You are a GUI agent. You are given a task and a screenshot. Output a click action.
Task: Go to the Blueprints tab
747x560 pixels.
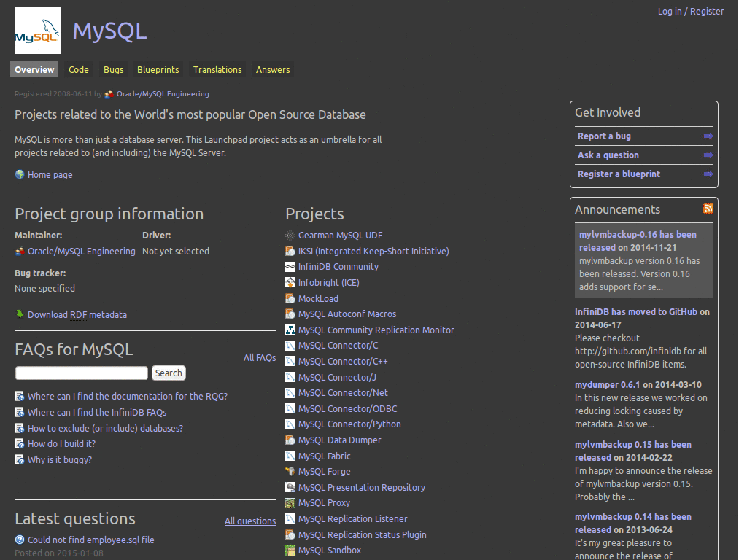(x=158, y=69)
